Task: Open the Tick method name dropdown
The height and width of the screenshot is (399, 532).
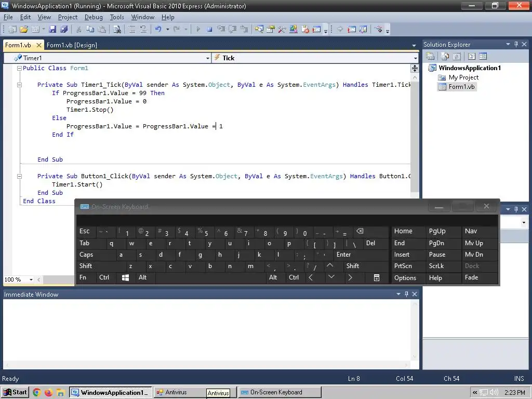Action: coord(415,58)
